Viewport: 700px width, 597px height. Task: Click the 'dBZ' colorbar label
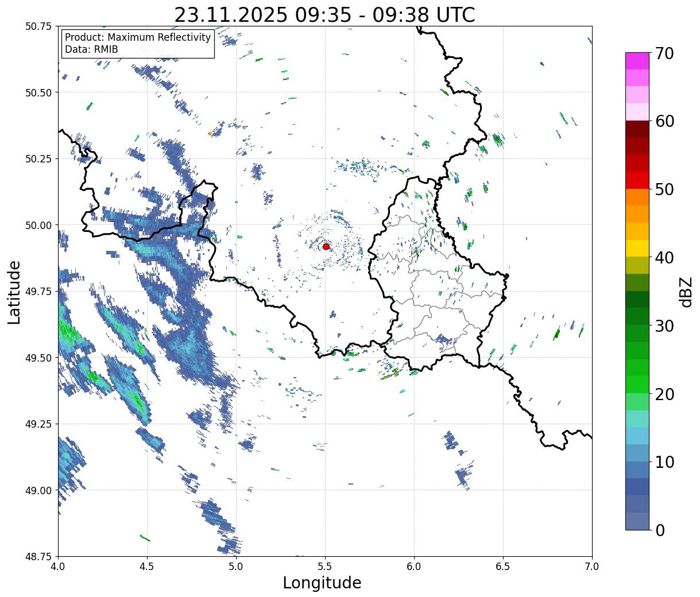pos(686,291)
